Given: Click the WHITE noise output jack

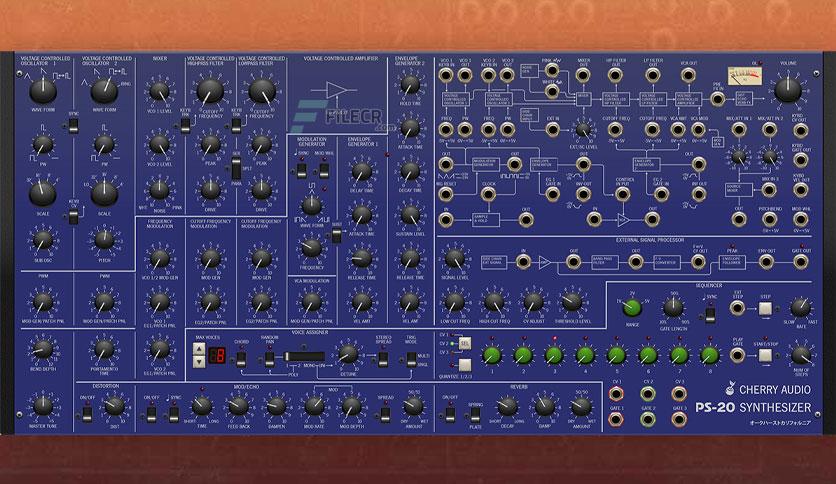Looking at the screenshot, I should [552, 92].
